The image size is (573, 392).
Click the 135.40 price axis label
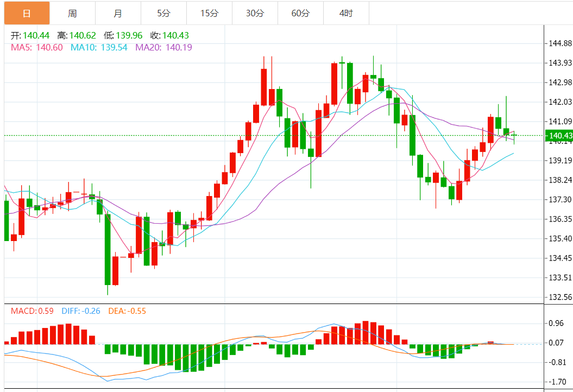click(x=560, y=238)
